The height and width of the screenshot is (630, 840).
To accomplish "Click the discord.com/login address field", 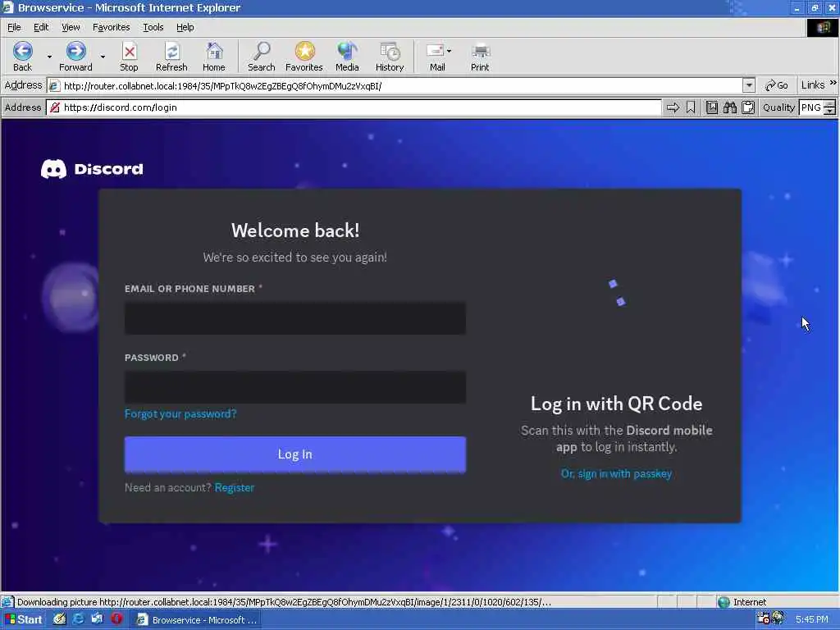I will pos(354,107).
